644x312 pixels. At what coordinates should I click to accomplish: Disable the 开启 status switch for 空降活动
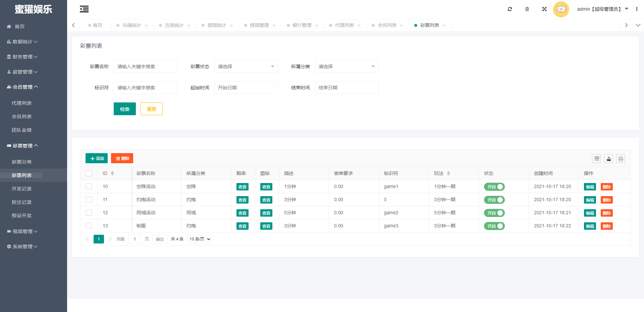coord(494,186)
